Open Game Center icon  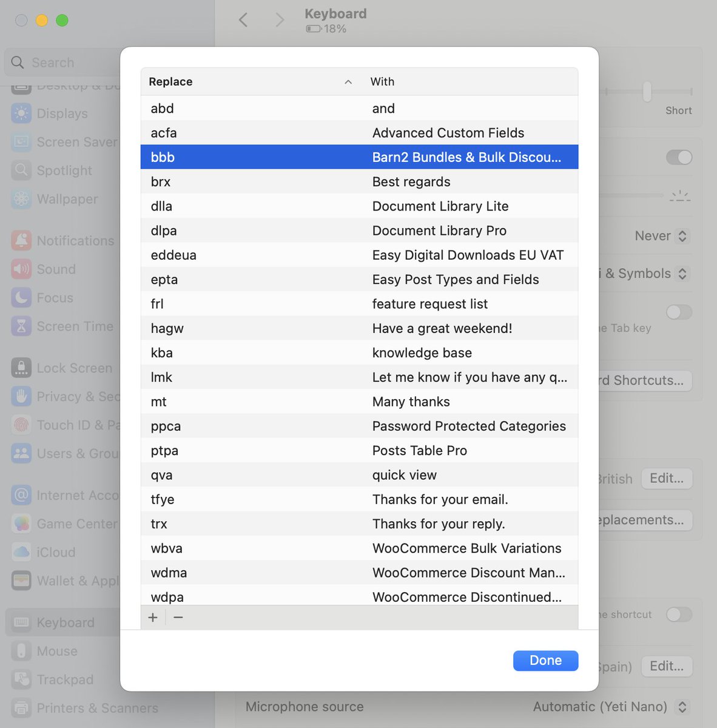pos(21,524)
